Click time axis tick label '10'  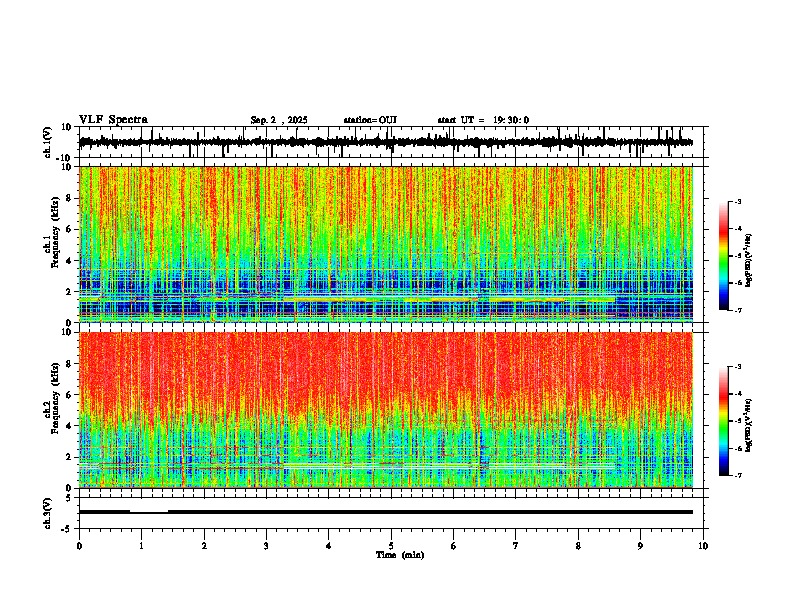[x=703, y=546]
